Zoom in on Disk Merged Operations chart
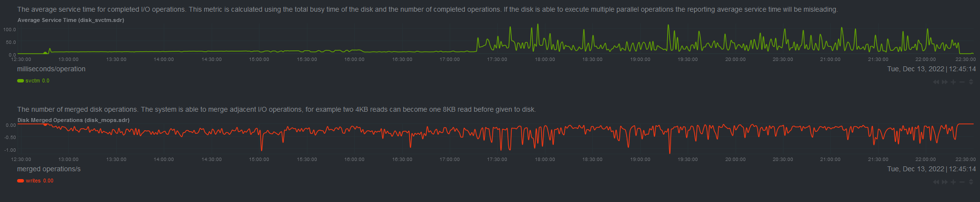The height and width of the screenshot is (202, 980). pos(953,182)
